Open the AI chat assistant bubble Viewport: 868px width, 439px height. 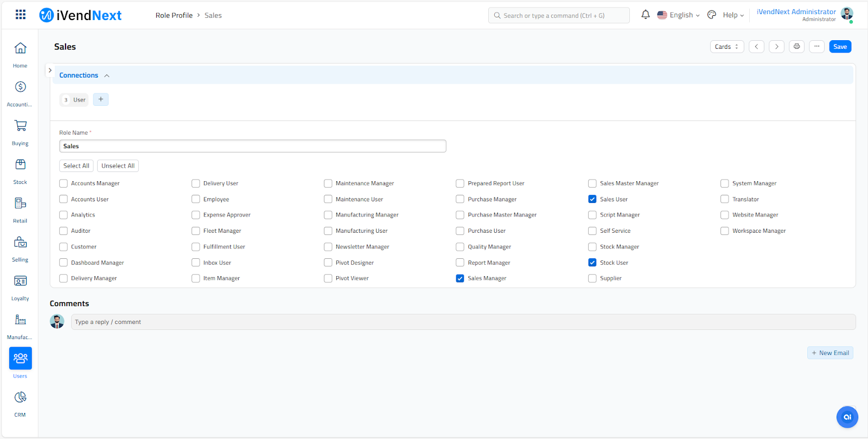pos(847,417)
